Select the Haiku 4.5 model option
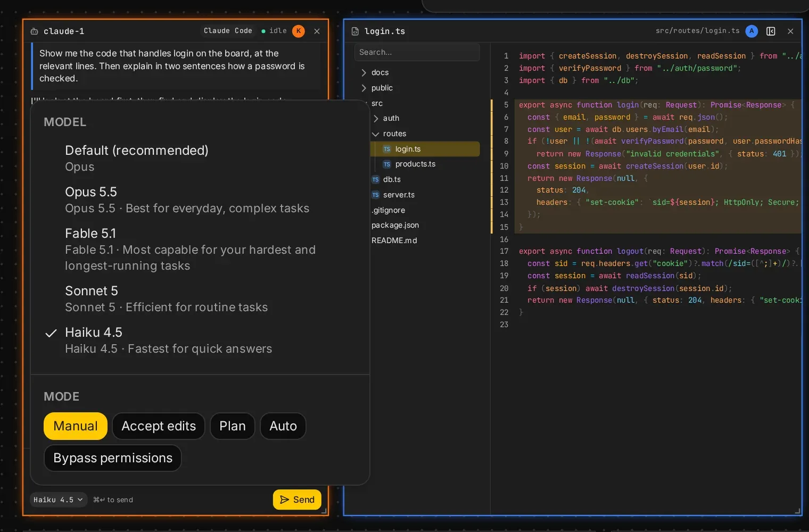Screen dimensions: 809x532 coord(200,340)
